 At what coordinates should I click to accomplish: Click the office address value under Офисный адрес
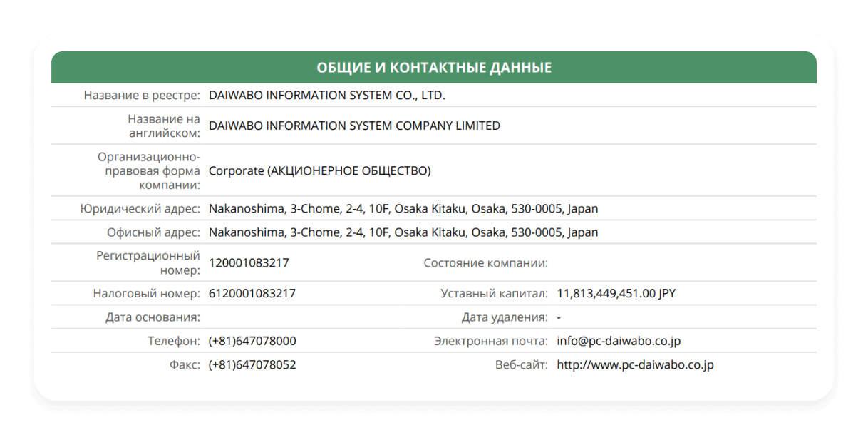pos(403,233)
